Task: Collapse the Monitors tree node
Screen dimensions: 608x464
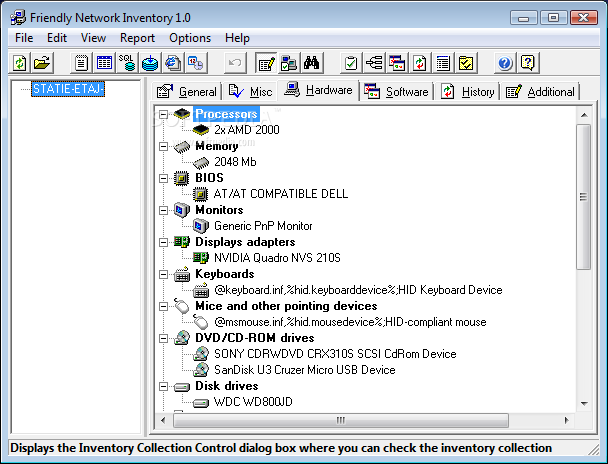Action: (164, 210)
